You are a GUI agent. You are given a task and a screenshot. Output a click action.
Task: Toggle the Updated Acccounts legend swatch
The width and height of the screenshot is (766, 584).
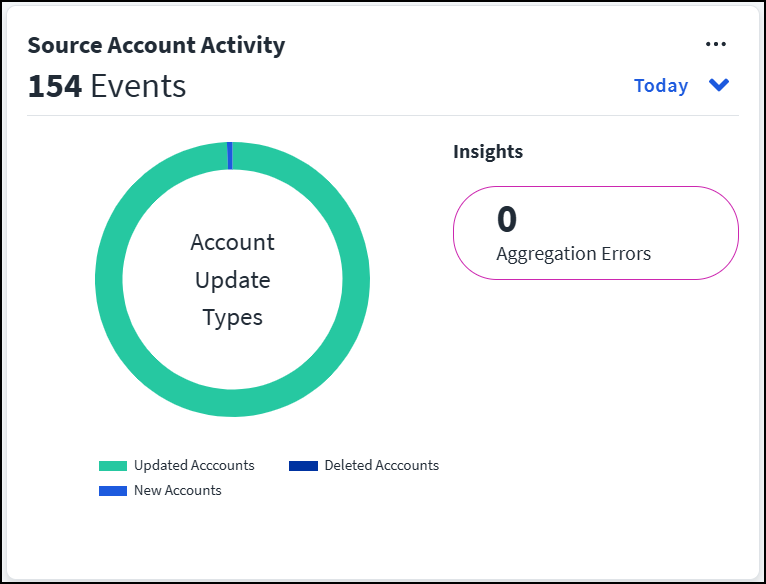click(x=113, y=466)
